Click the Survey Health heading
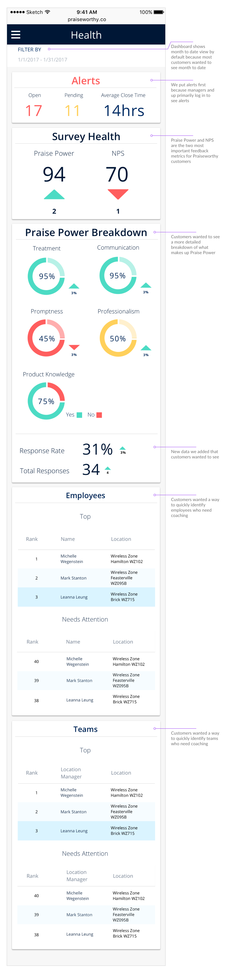Screen dimensions: 238x980 tap(86, 137)
